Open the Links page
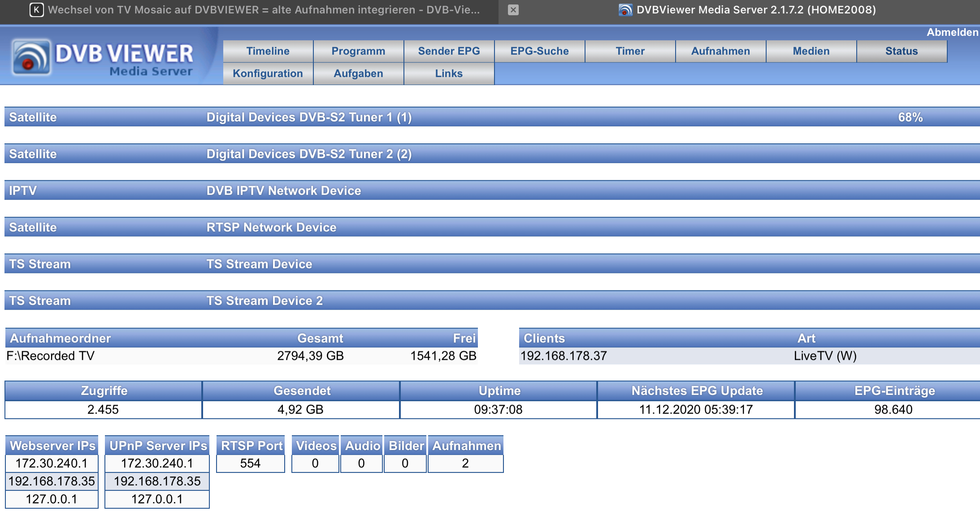 click(x=449, y=74)
